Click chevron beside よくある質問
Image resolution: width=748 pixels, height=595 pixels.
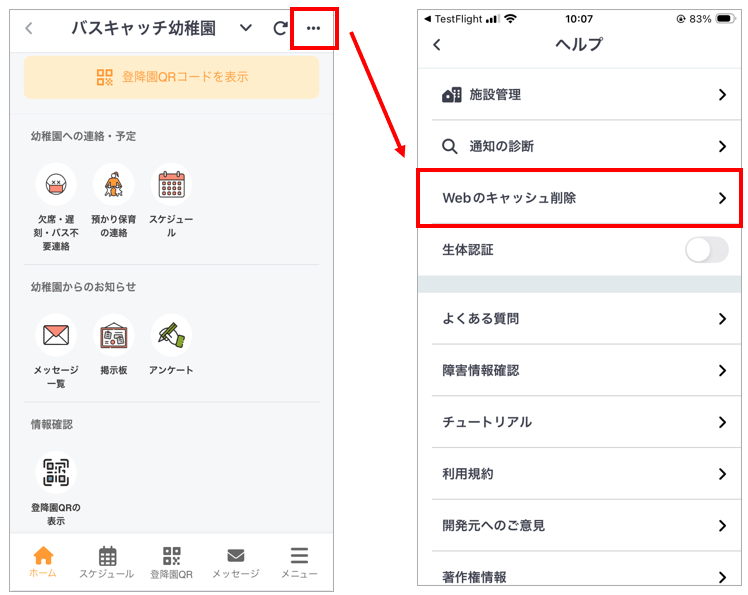click(722, 318)
